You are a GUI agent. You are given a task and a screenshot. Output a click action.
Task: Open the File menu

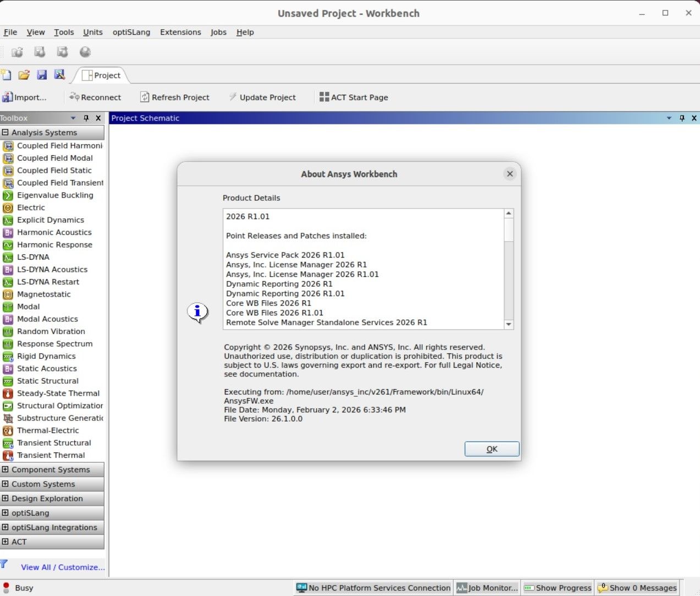[10, 32]
